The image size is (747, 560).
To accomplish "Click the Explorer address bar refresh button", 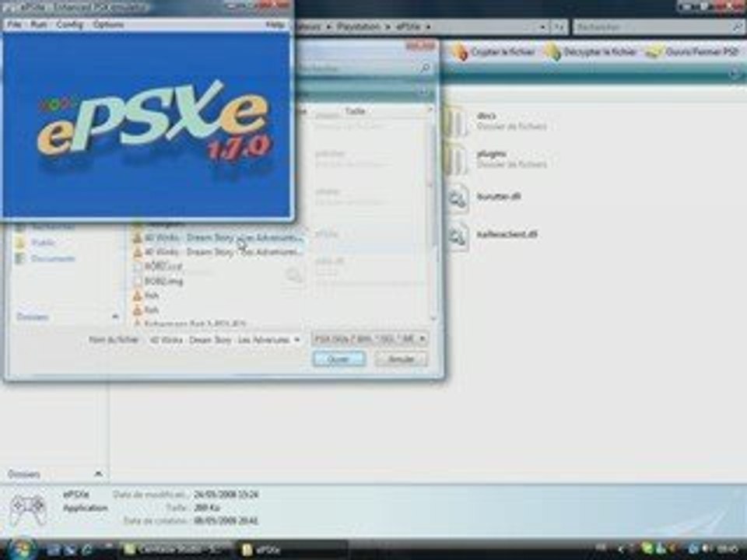I will tap(559, 26).
